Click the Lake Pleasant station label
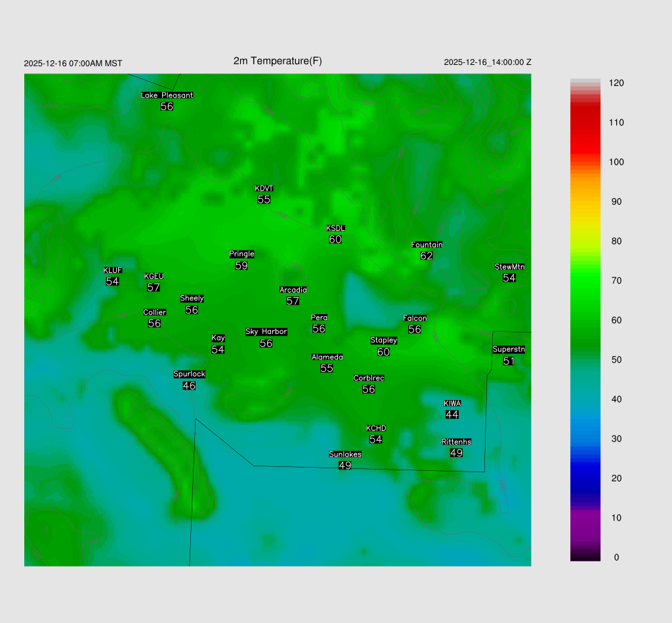 coord(167,95)
